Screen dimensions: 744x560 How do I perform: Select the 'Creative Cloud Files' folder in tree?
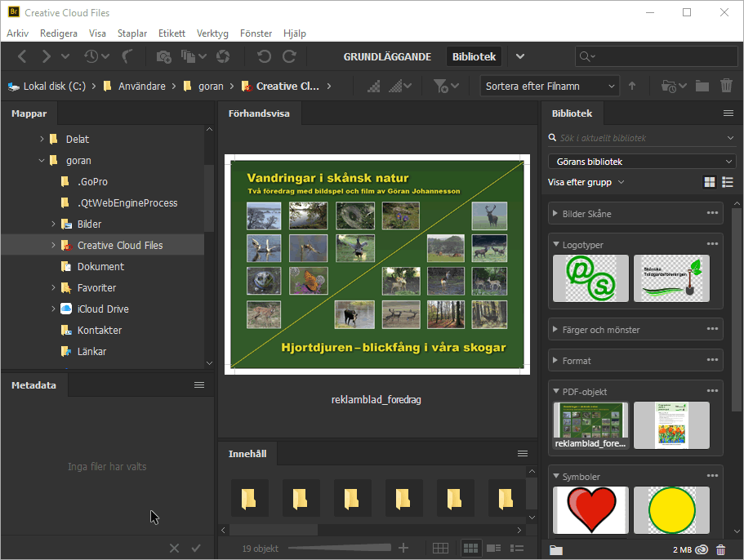(x=119, y=245)
